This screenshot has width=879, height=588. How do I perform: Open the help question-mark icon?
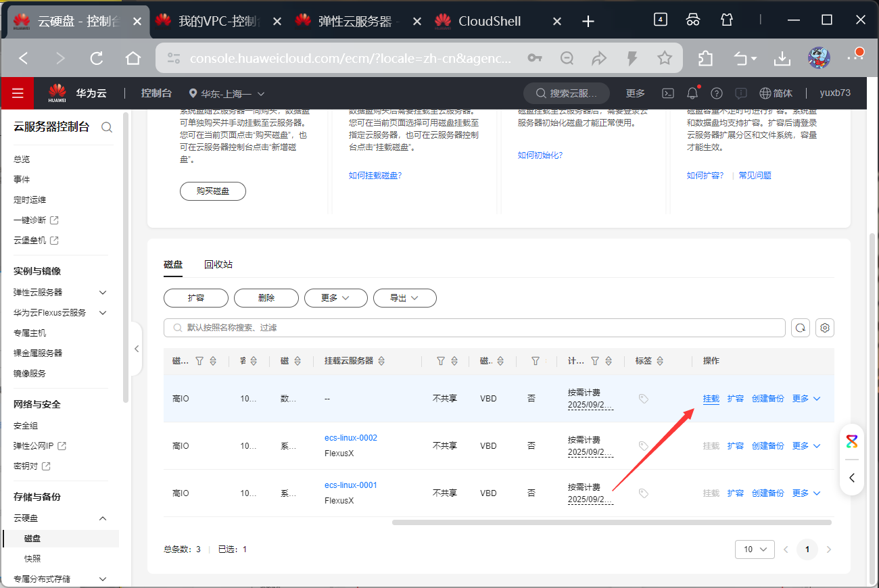pyautogui.click(x=717, y=93)
